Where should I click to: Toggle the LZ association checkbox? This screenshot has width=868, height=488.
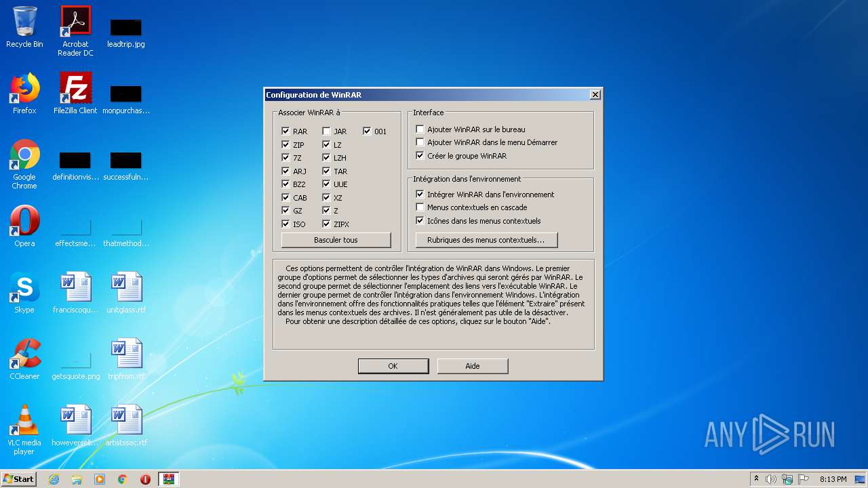[326, 144]
